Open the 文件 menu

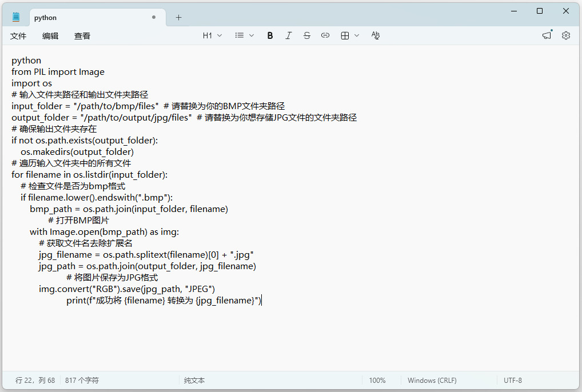18,36
